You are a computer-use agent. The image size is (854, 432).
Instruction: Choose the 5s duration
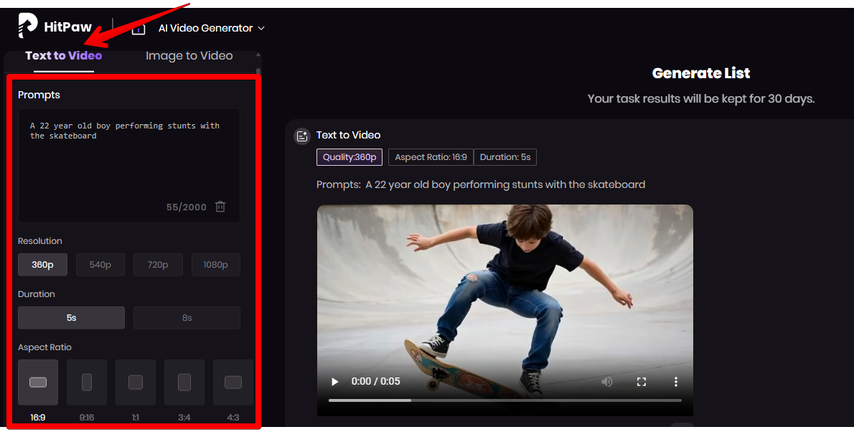coord(71,318)
